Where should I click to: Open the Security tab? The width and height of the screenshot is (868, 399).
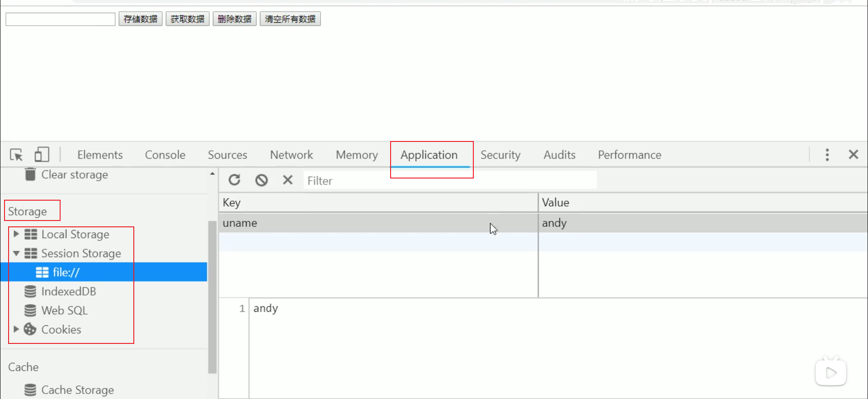[x=500, y=155]
